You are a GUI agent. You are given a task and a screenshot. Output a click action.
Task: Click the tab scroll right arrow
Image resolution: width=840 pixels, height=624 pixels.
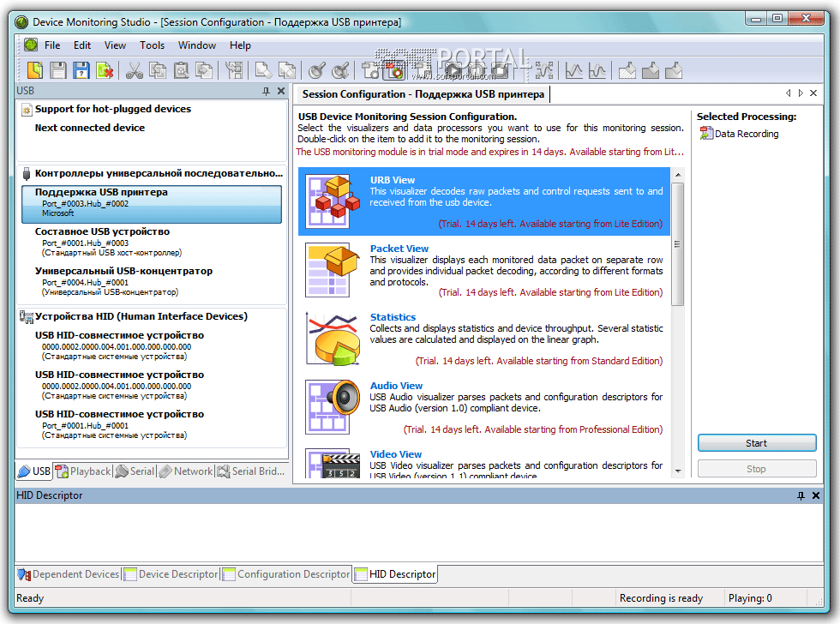point(801,93)
